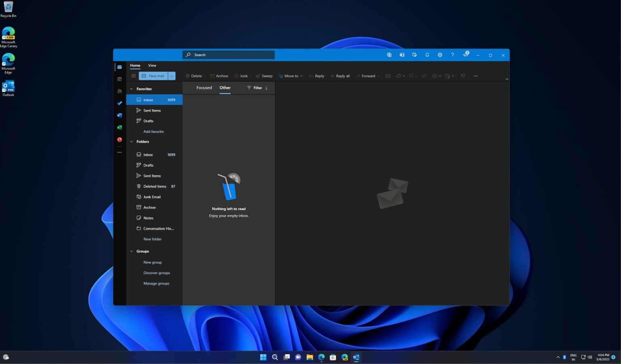The image size is (621, 364).
Task: Click inside the Search box
Action: (228, 55)
